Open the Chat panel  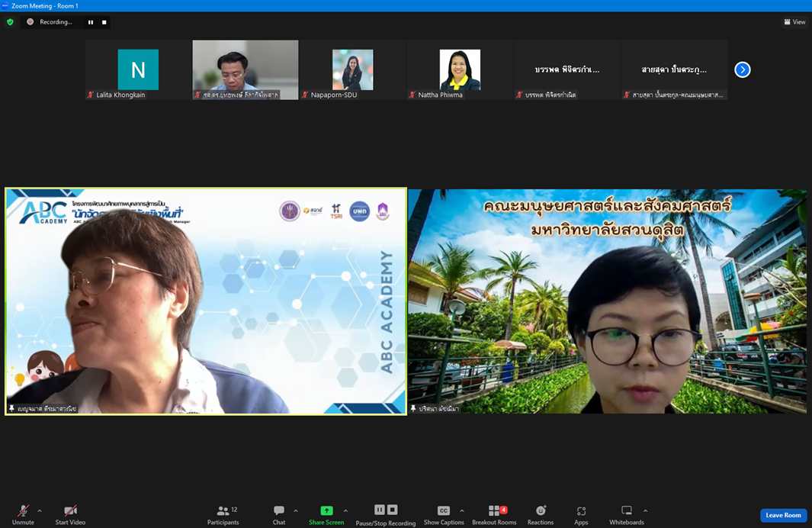[x=279, y=514]
